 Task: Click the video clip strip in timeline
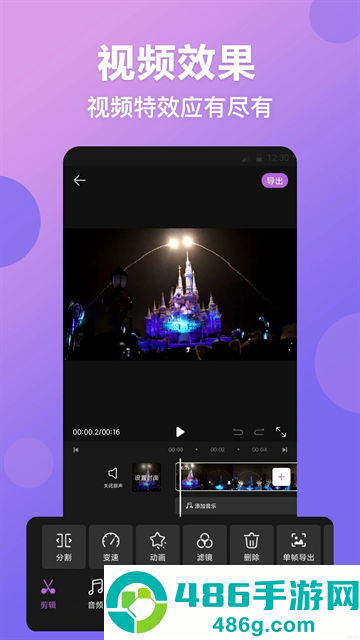pos(224,476)
